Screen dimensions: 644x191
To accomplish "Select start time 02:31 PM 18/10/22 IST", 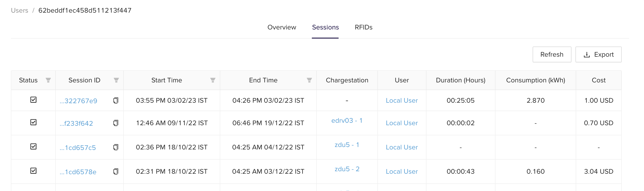I will 172,171.
